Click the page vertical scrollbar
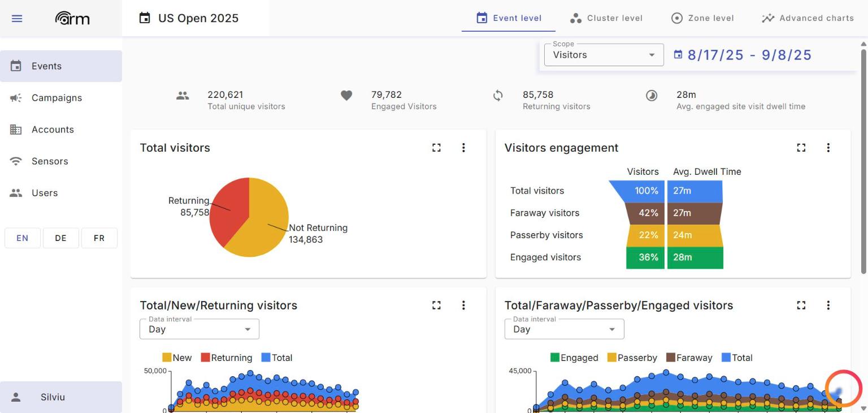The image size is (868, 413). tap(863, 162)
